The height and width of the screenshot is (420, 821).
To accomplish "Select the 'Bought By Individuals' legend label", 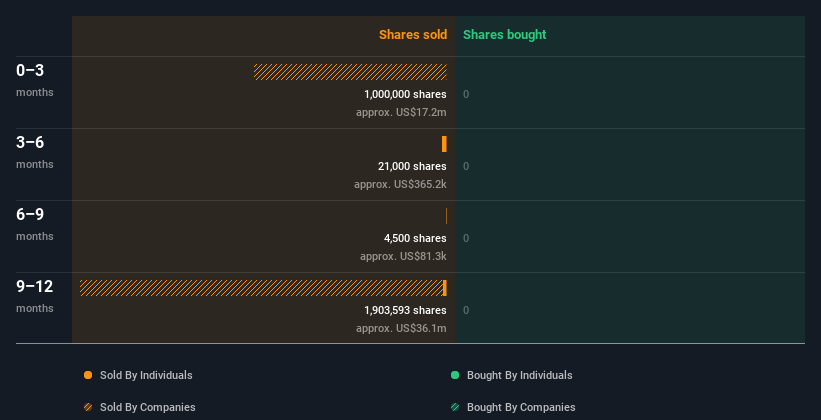I will tap(519, 375).
